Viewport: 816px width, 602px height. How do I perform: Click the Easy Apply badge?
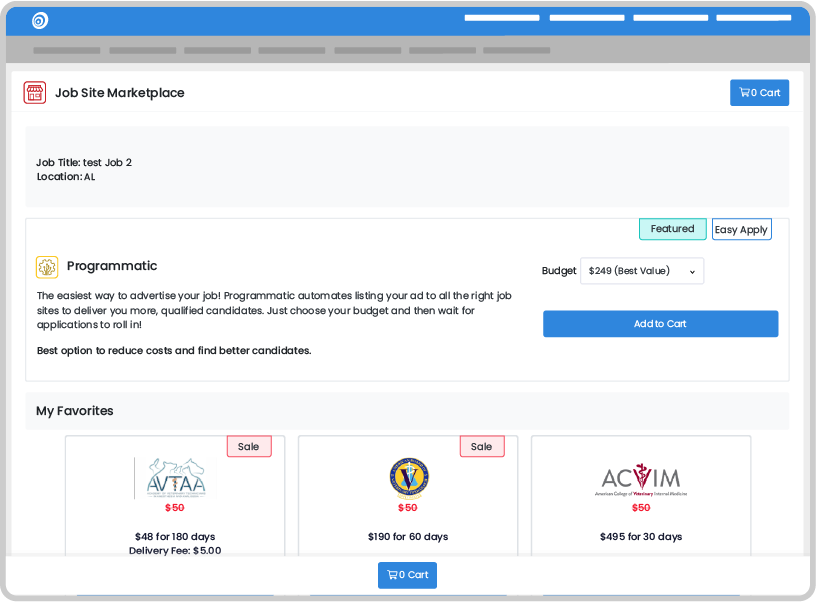coord(741,230)
